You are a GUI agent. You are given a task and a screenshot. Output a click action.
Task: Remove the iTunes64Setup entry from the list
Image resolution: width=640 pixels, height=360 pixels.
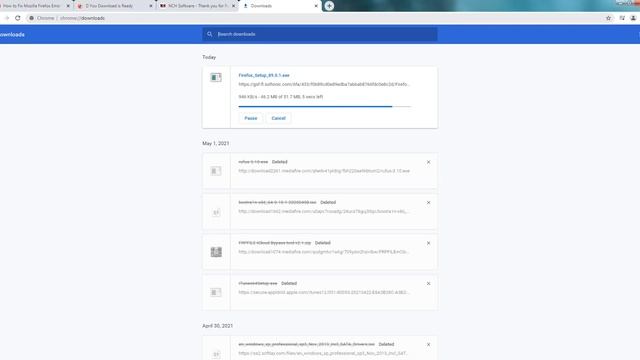click(428, 283)
